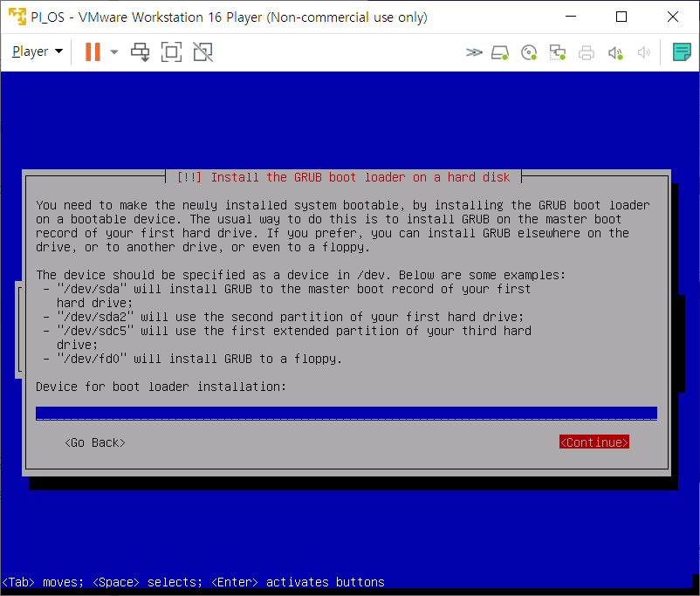
Task: Pause the virtual machine
Action: point(93,52)
